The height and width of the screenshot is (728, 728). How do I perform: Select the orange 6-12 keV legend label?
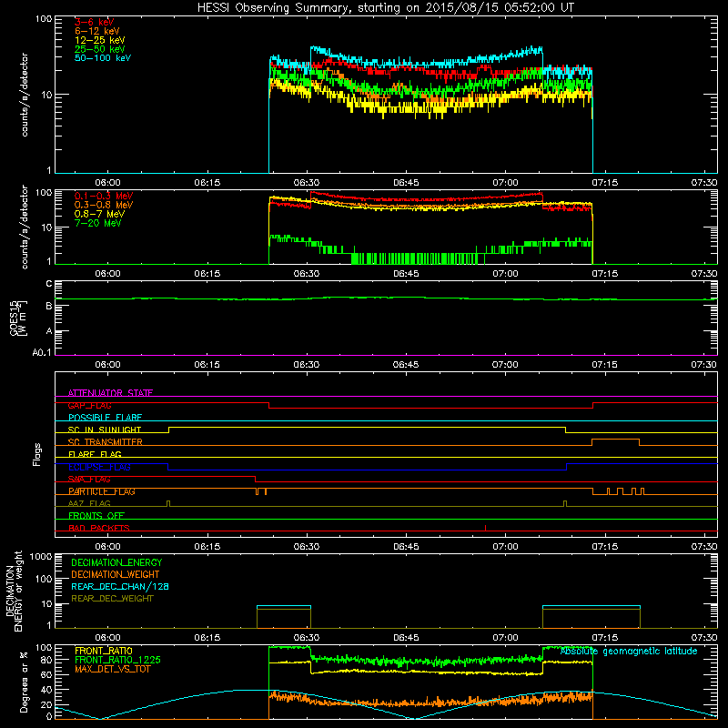click(96, 31)
